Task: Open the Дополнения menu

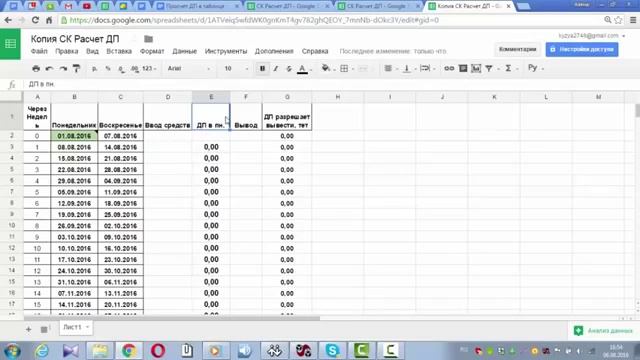Action: pyautogui.click(x=274, y=51)
